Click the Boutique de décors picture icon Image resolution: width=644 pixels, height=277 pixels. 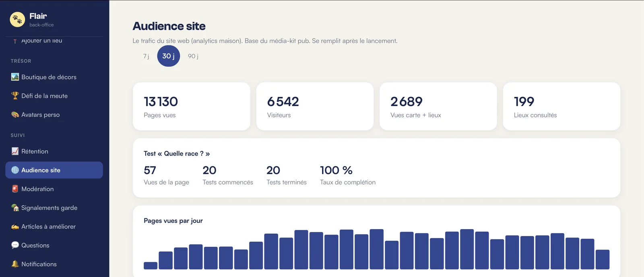coord(15,77)
